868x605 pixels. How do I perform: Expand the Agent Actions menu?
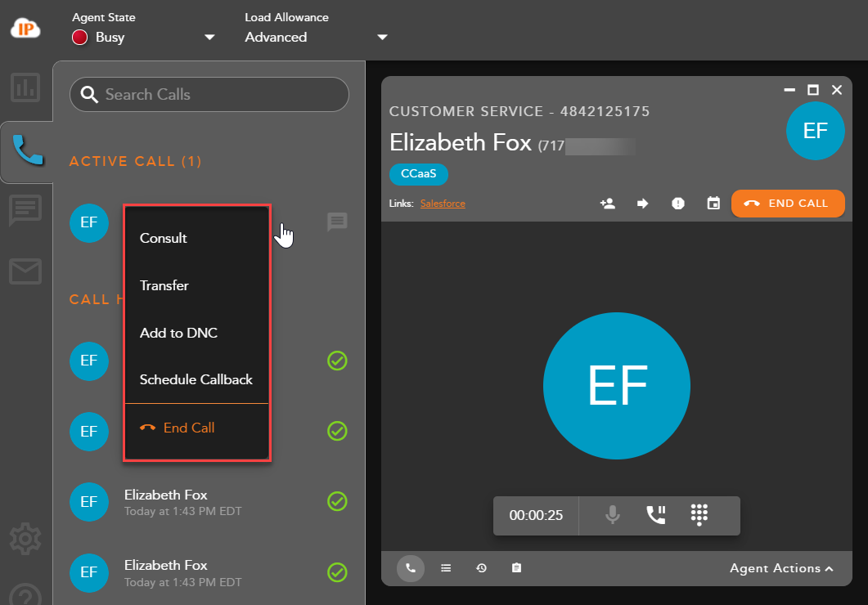pos(781,568)
